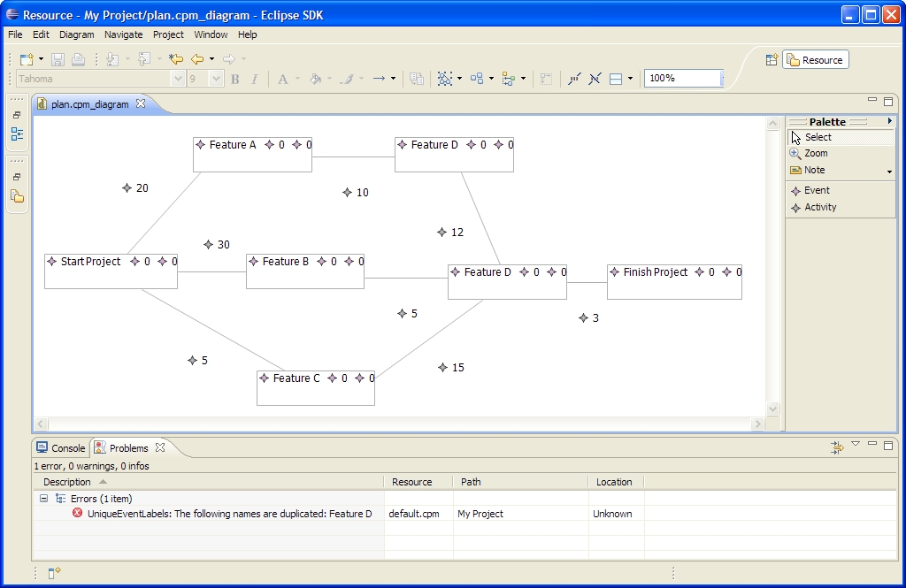Click the Auto Size toolbar icon

[x=546, y=79]
